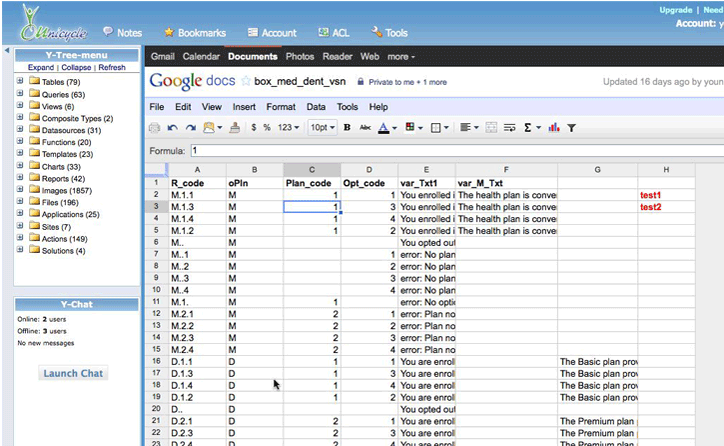Toggle text wrap icon

509,128
